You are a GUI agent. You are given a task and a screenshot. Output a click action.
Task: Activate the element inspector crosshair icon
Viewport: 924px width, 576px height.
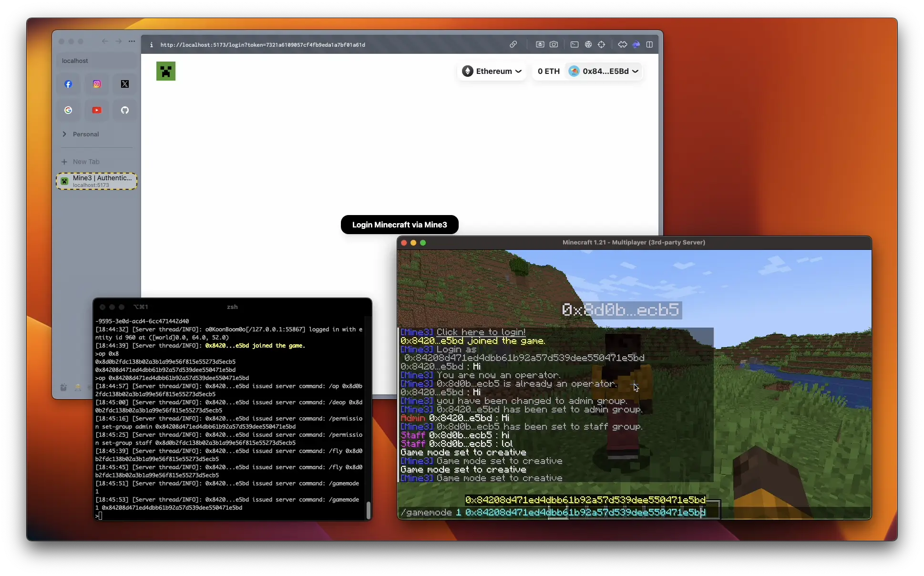point(602,44)
